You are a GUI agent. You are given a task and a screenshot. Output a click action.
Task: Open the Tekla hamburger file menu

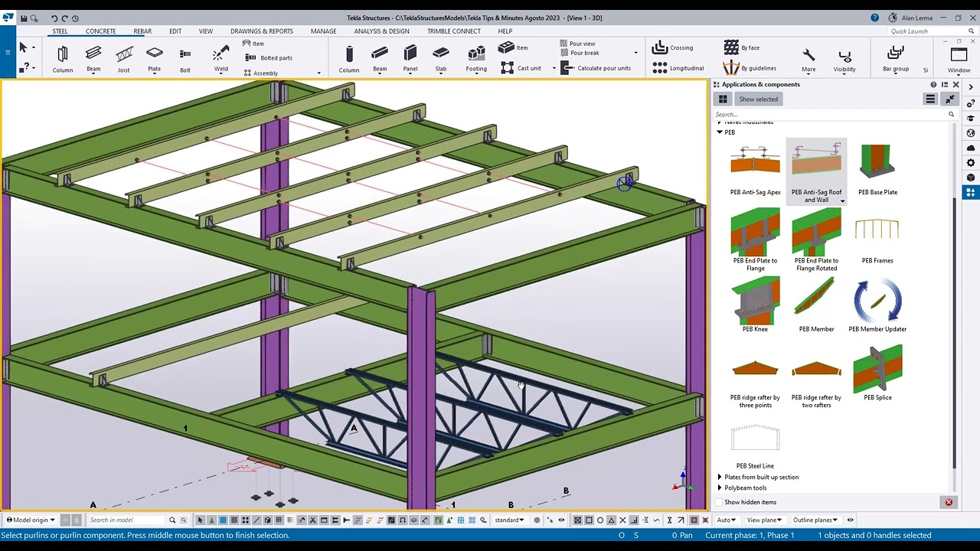[8, 51]
